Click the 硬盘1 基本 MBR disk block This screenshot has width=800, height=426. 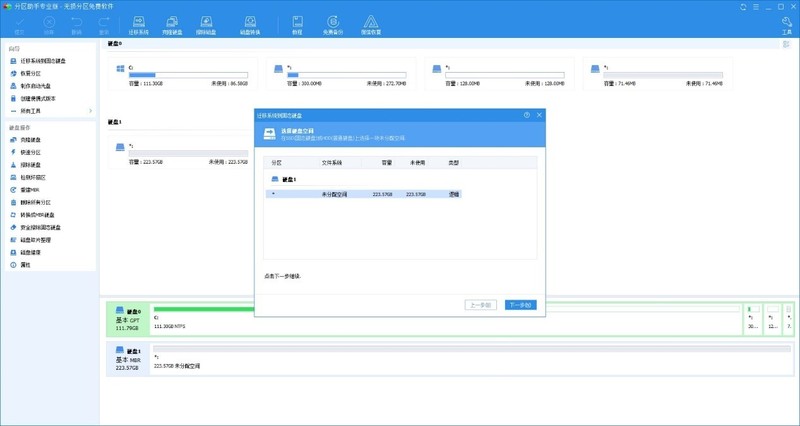(127, 358)
